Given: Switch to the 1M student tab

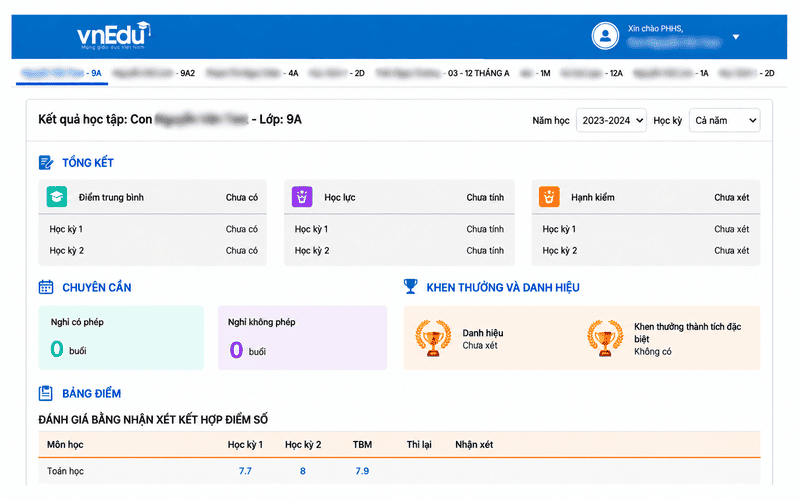Looking at the screenshot, I should point(535,73).
